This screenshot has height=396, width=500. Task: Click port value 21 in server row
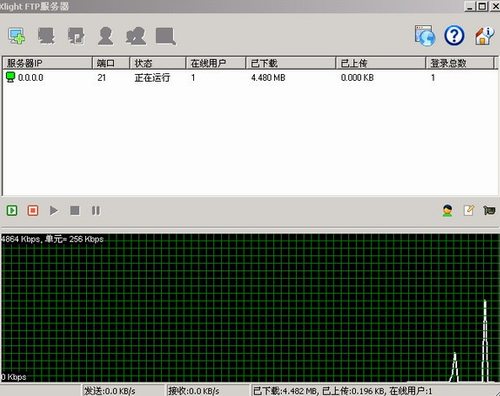coord(102,78)
